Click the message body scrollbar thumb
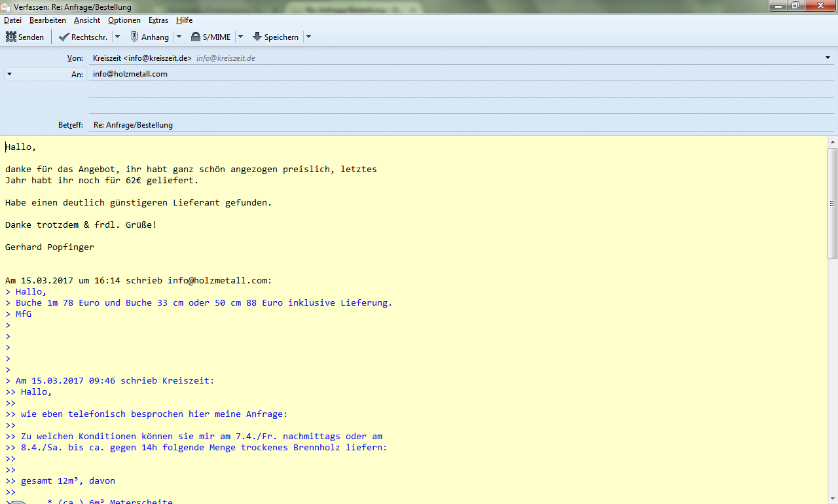This screenshot has height=504, width=838. point(832,203)
